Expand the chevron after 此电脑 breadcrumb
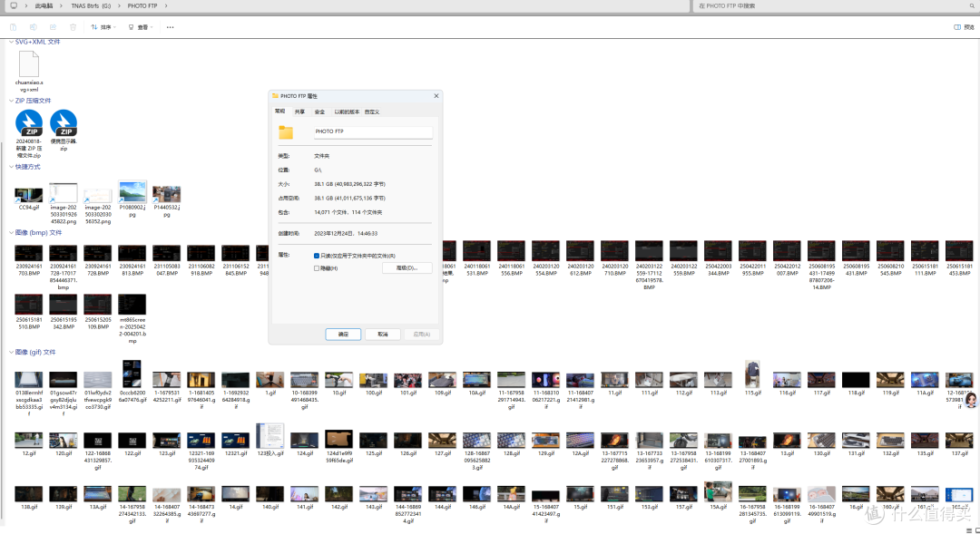 [x=62, y=5]
